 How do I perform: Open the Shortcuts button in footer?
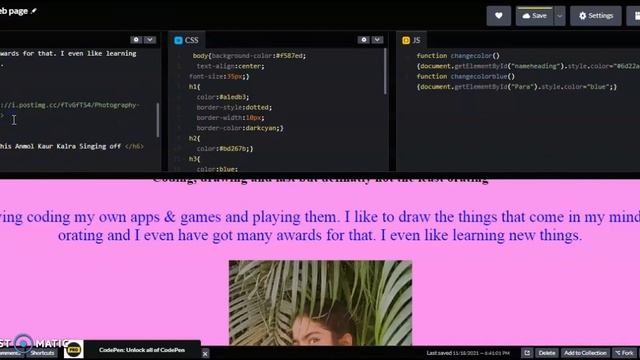point(42,353)
